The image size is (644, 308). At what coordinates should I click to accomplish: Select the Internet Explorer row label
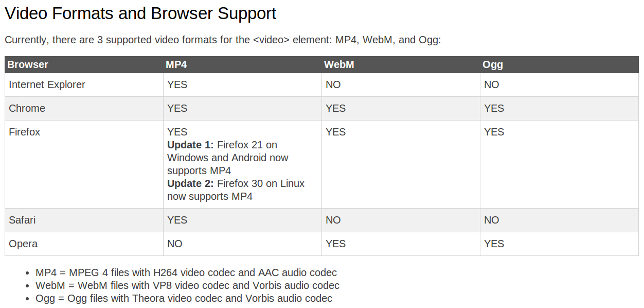47,84
